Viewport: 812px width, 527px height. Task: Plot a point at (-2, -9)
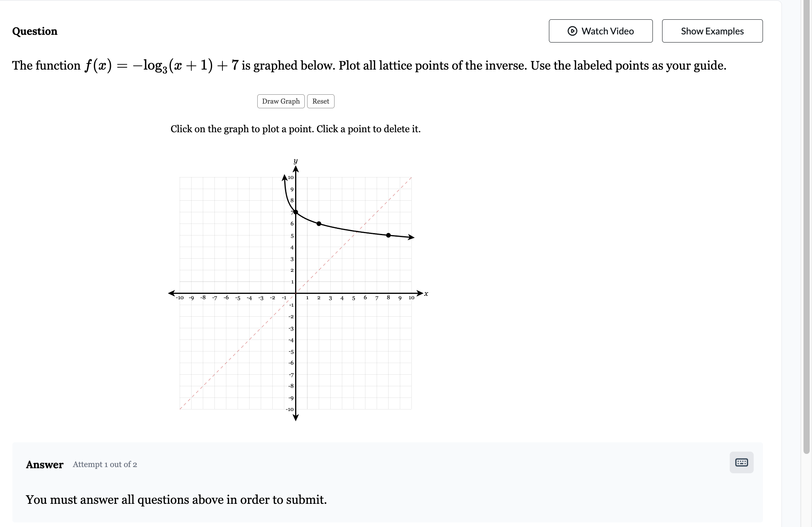[x=272, y=397]
